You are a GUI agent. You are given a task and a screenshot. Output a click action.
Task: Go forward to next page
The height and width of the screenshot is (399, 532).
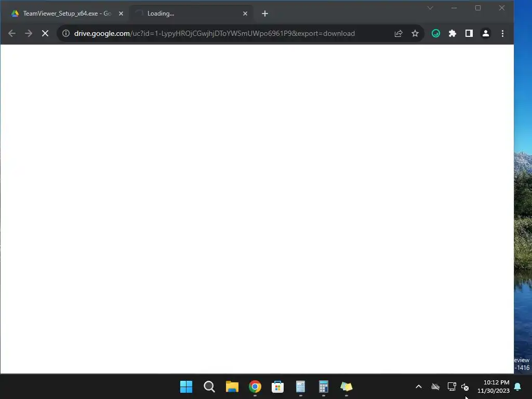29,33
